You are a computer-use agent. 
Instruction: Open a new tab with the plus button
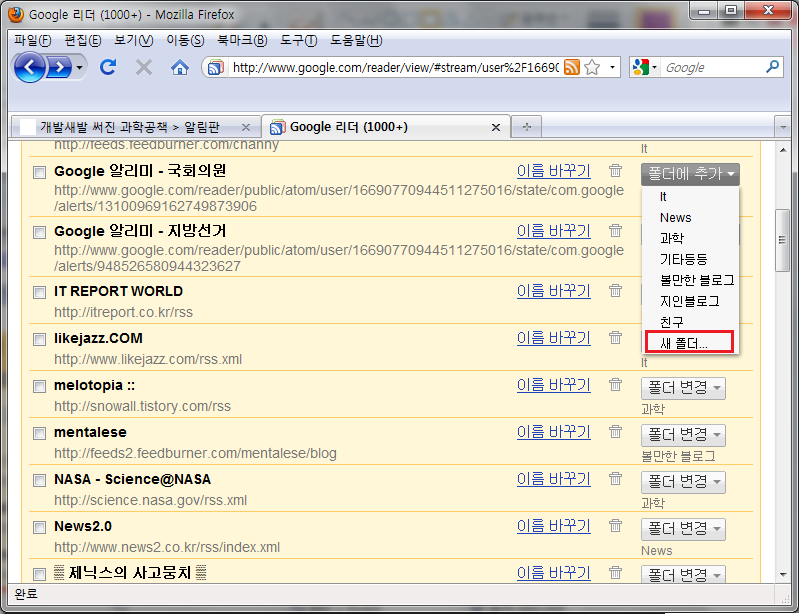click(526, 127)
